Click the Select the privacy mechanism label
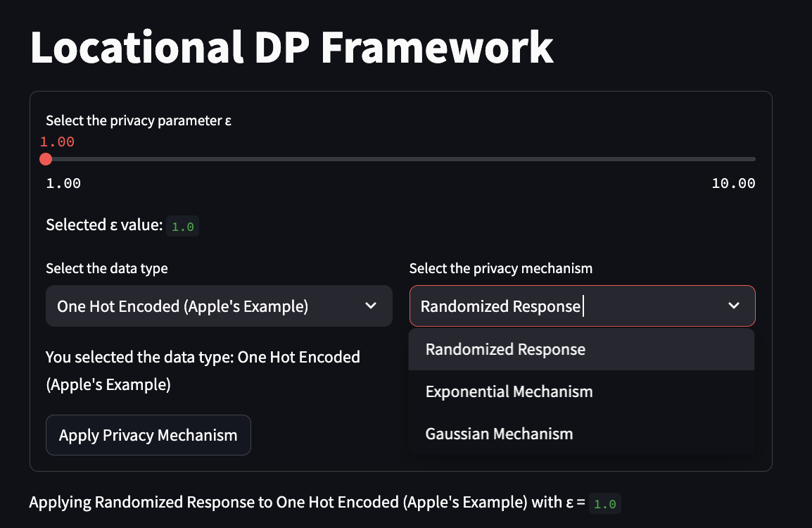The width and height of the screenshot is (812, 528). click(x=501, y=268)
